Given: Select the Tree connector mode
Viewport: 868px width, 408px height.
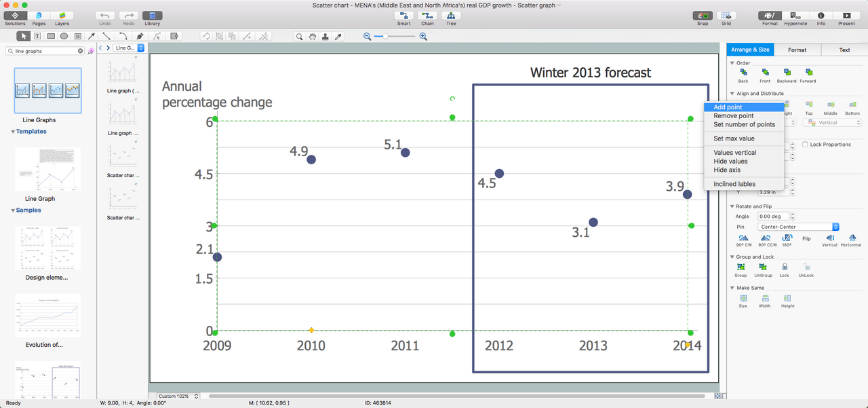Looking at the screenshot, I should pos(451,16).
